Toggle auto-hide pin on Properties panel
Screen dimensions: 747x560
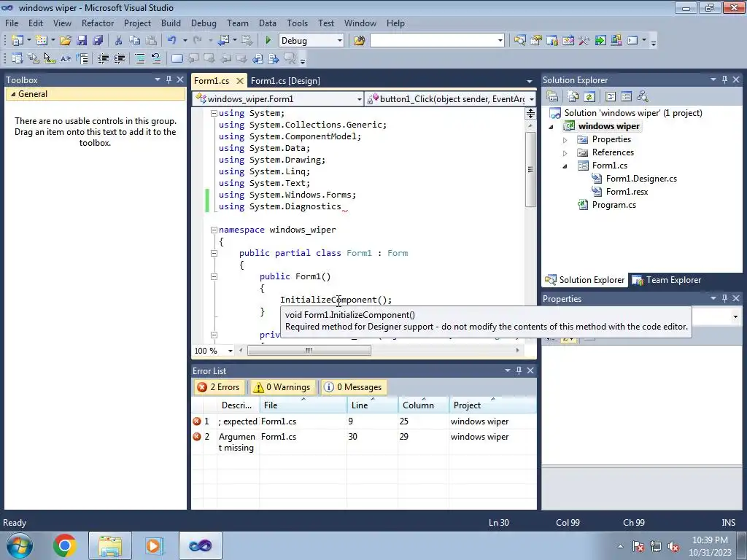pyautogui.click(x=724, y=298)
